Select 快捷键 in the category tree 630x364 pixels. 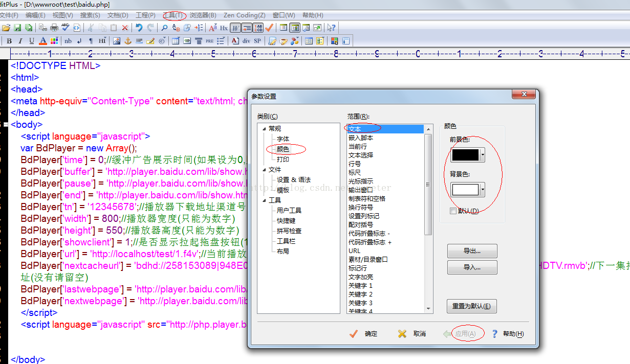pos(286,220)
